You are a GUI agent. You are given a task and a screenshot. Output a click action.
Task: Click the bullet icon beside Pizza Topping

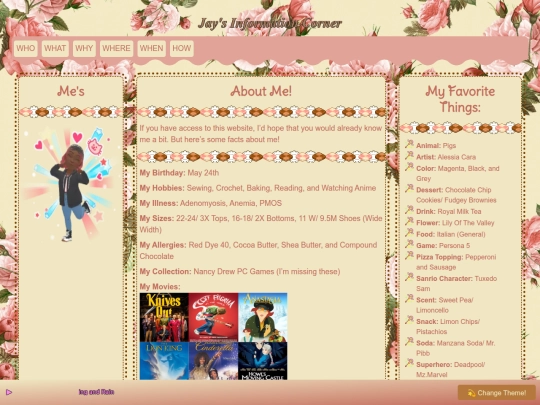tap(409, 256)
